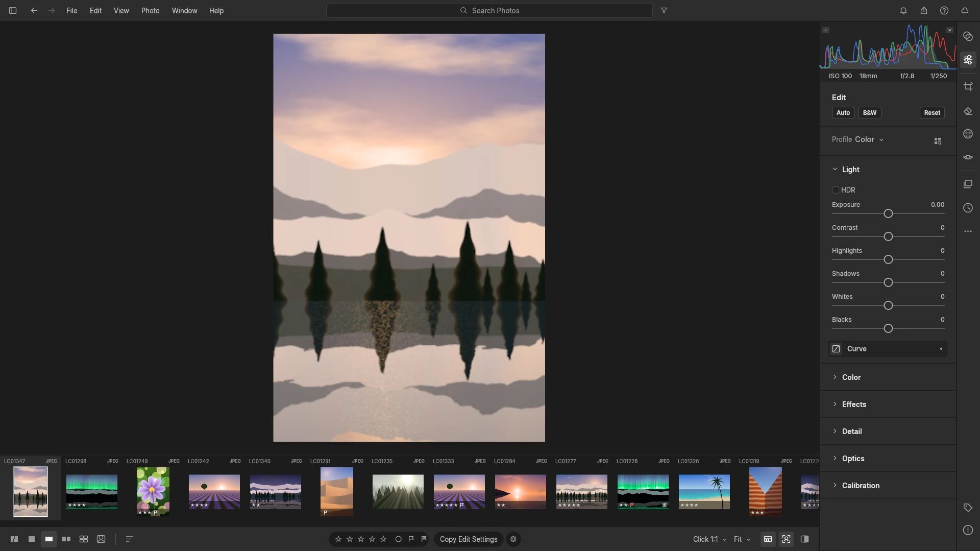Viewport: 980px width, 551px height.
Task: Open notifications bell
Action: tap(903, 10)
